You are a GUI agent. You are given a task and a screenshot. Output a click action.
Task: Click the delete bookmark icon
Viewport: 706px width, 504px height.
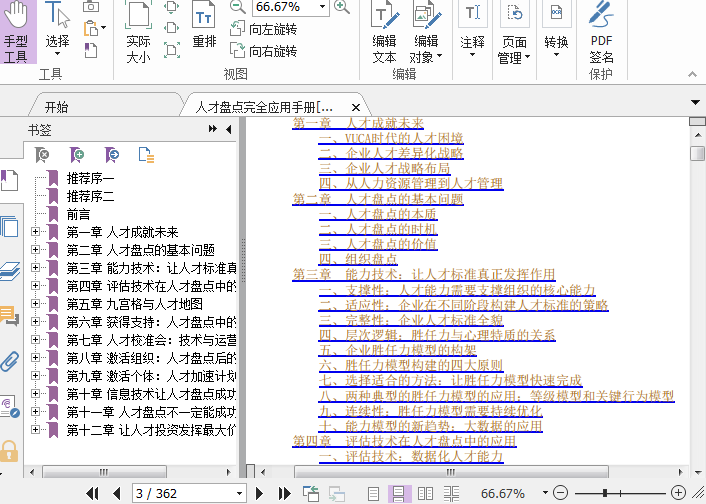(42, 155)
